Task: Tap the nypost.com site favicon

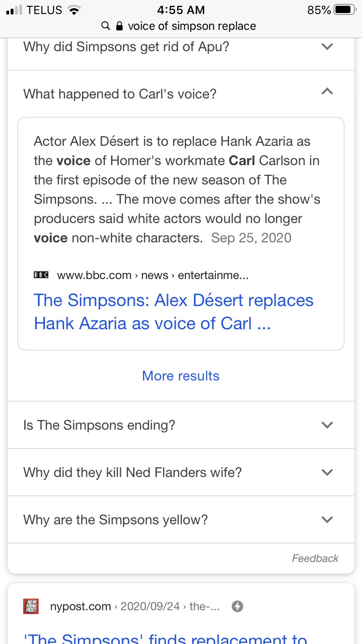Action: 31,606
